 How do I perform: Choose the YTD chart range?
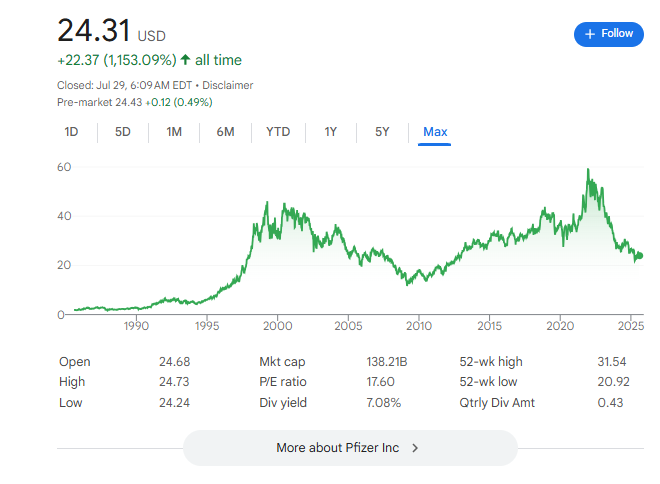pos(278,132)
